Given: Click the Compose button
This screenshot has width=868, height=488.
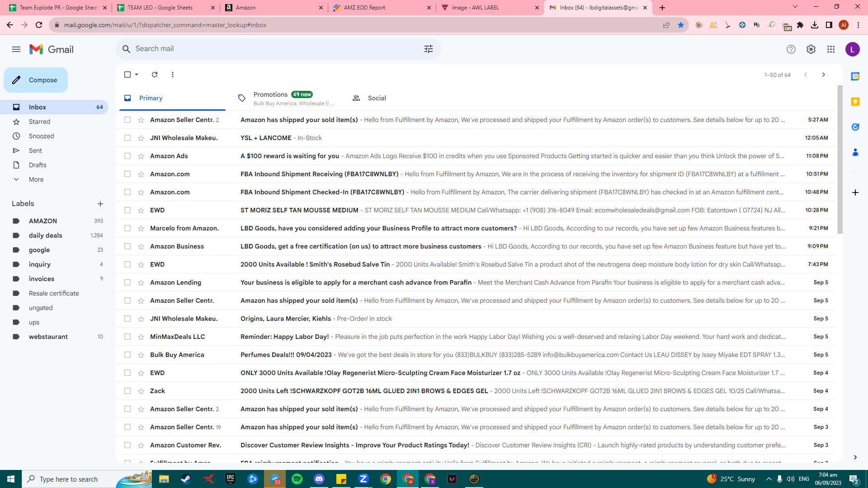Looking at the screenshot, I should 36,80.
